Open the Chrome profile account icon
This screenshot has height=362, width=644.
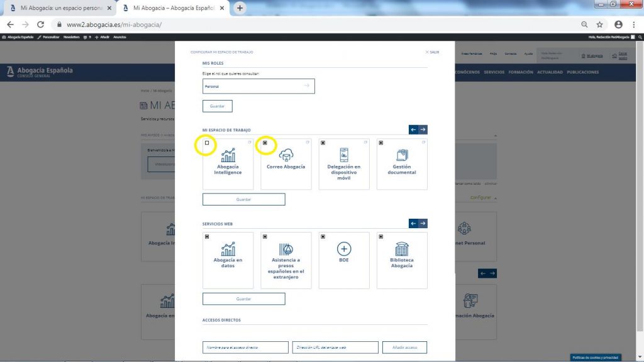618,25
